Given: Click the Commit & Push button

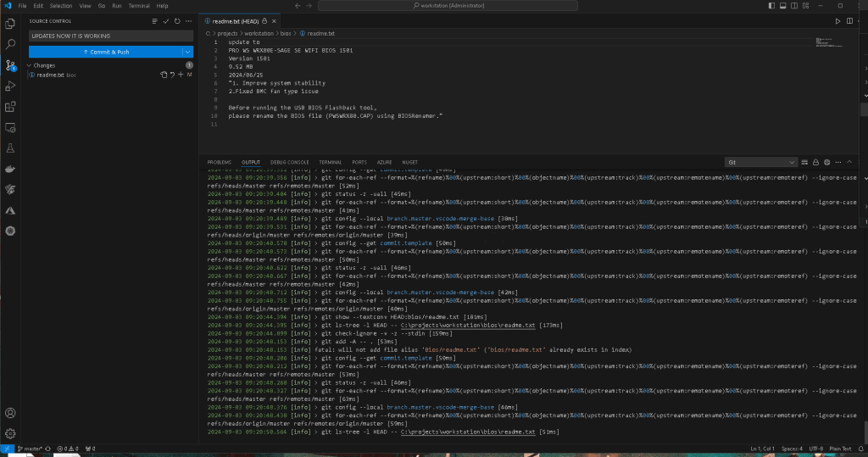Looking at the screenshot, I should [x=106, y=52].
